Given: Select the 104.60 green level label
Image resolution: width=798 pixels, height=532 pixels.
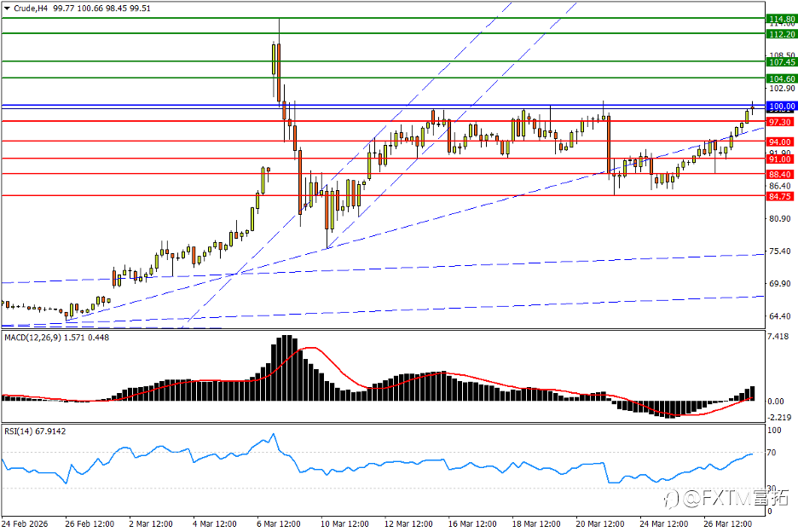Looking at the screenshot, I should tap(782, 79).
